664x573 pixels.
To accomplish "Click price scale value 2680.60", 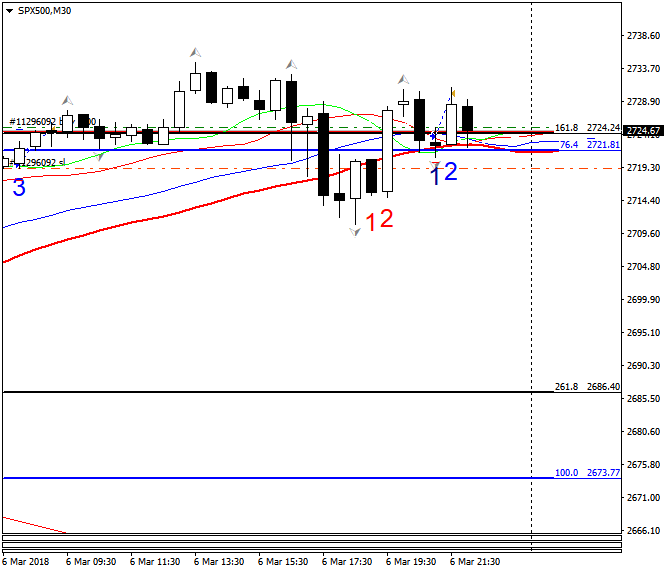I will point(643,432).
